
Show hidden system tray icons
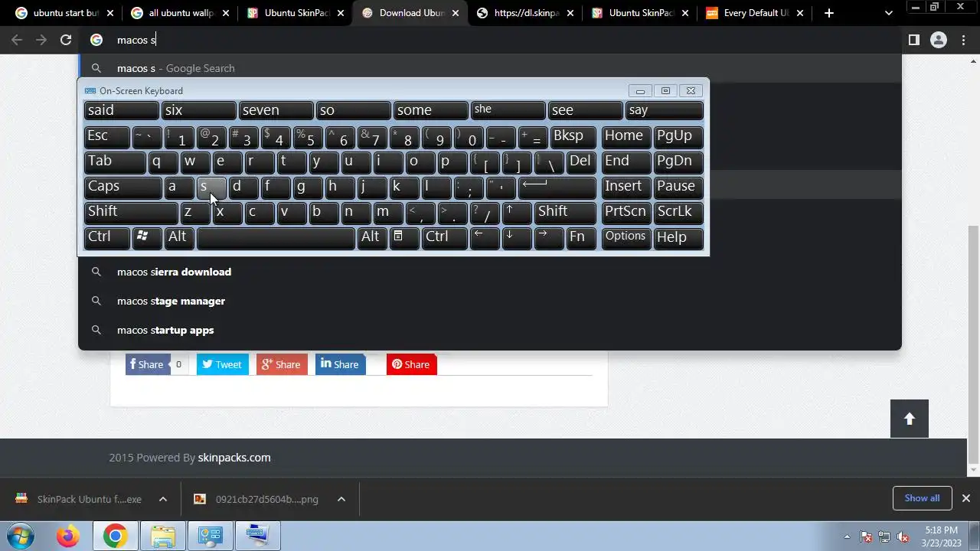847,537
